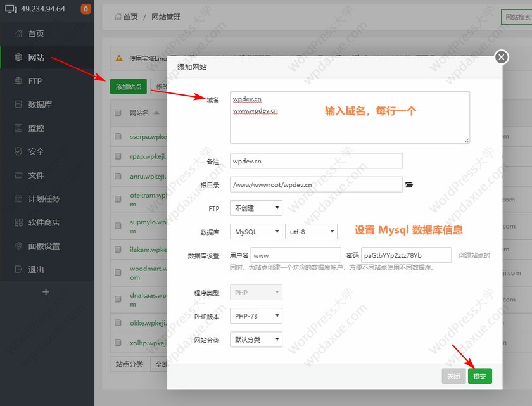Open the MySQL database type dropdown

[256, 232]
